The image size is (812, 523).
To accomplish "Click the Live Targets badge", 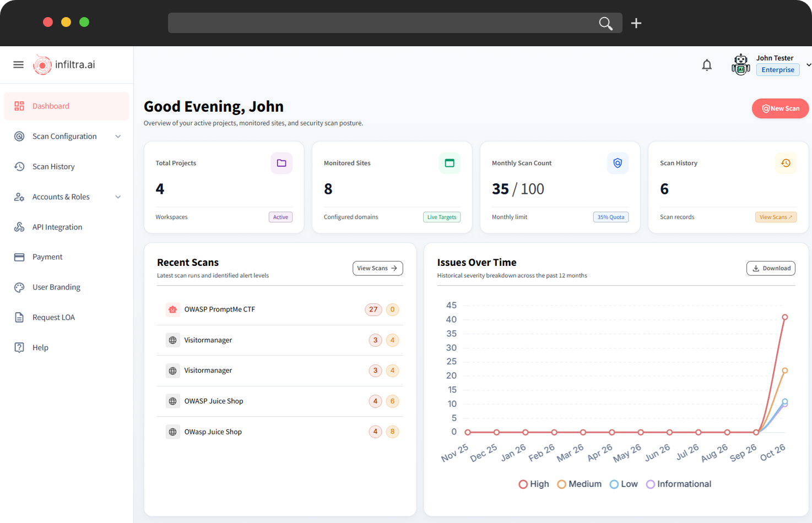I will (x=442, y=217).
